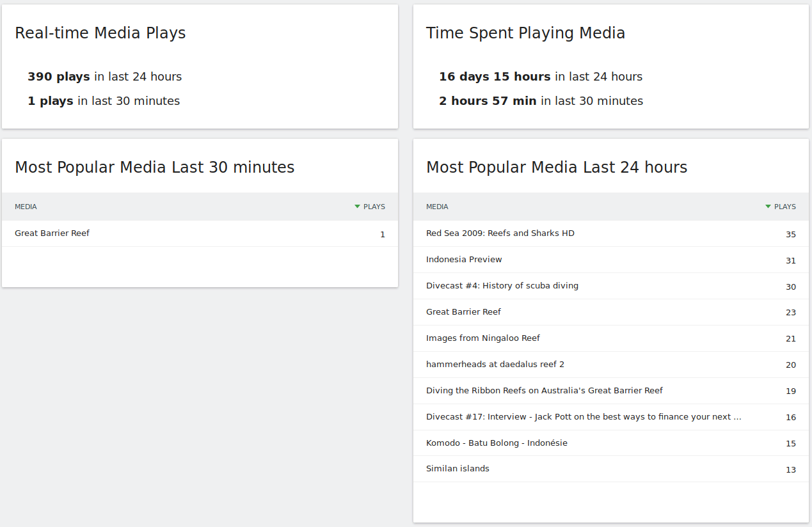Click the Time Spent Playing Media widget title
812x527 pixels.
coord(525,33)
